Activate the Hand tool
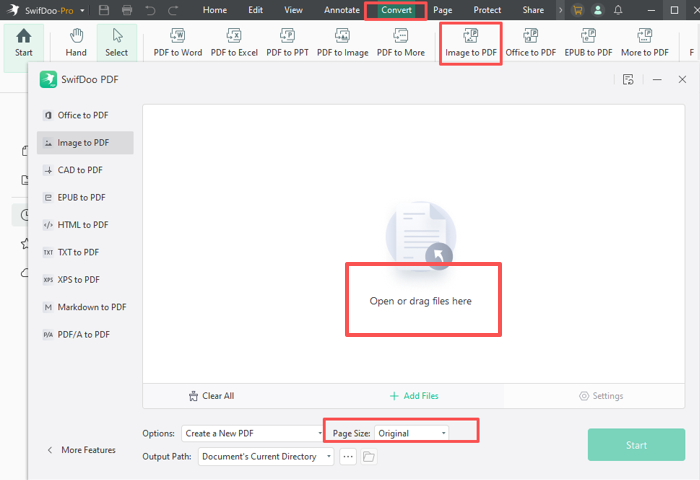700x480 pixels. 76,42
